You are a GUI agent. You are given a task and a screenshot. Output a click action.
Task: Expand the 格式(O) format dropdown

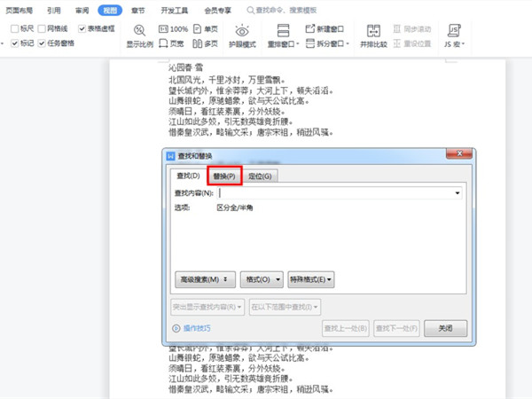262,279
